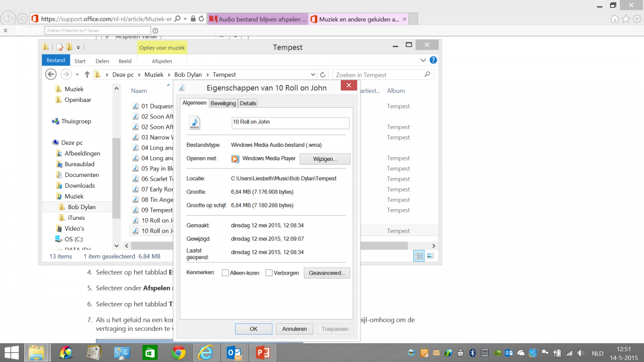Click the Wijzigen... button
Image resolution: width=644 pixels, height=362 pixels.
325,159
